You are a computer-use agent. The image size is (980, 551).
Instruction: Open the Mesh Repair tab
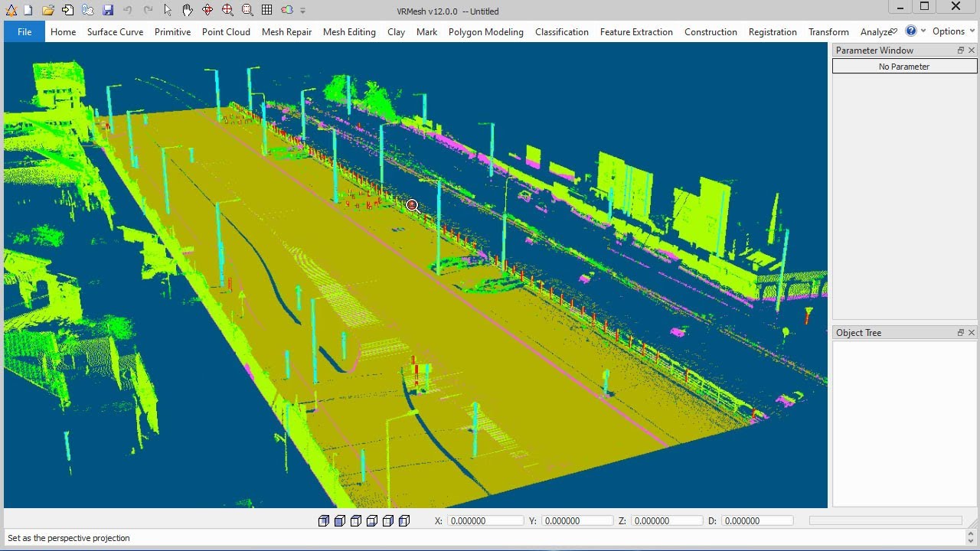286,31
